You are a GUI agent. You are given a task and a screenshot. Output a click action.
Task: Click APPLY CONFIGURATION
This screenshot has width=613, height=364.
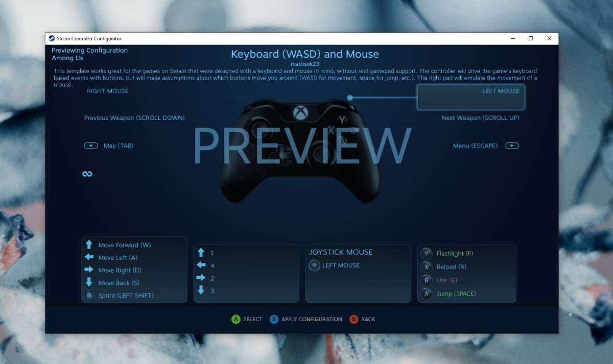(312, 319)
